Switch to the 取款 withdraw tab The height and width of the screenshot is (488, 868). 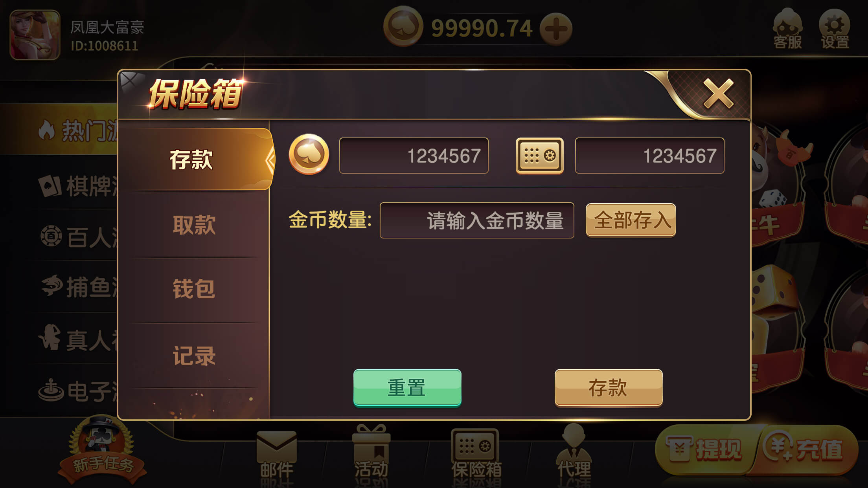click(194, 225)
